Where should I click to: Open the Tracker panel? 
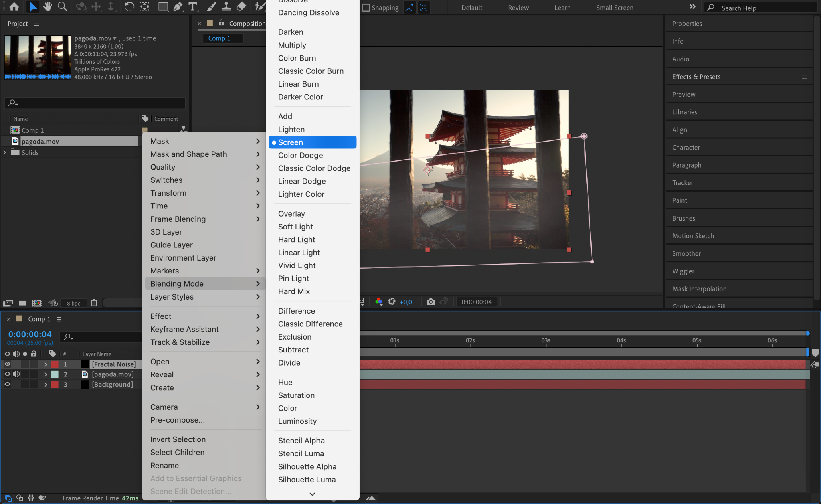click(683, 183)
